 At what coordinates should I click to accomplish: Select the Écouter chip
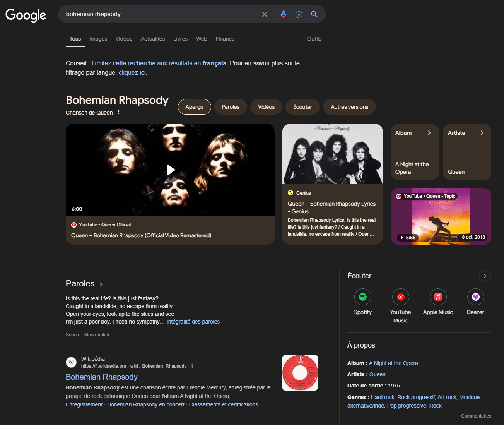click(302, 107)
